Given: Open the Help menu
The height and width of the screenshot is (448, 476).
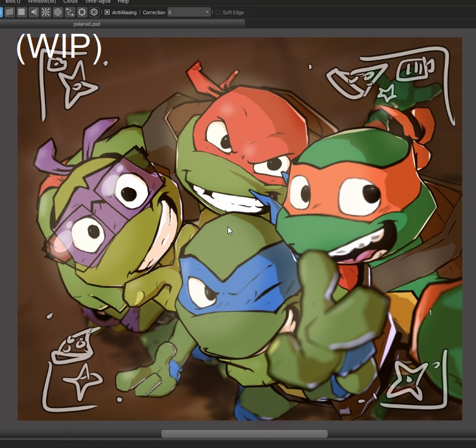Looking at the screenshot, I should pos(123,2).
